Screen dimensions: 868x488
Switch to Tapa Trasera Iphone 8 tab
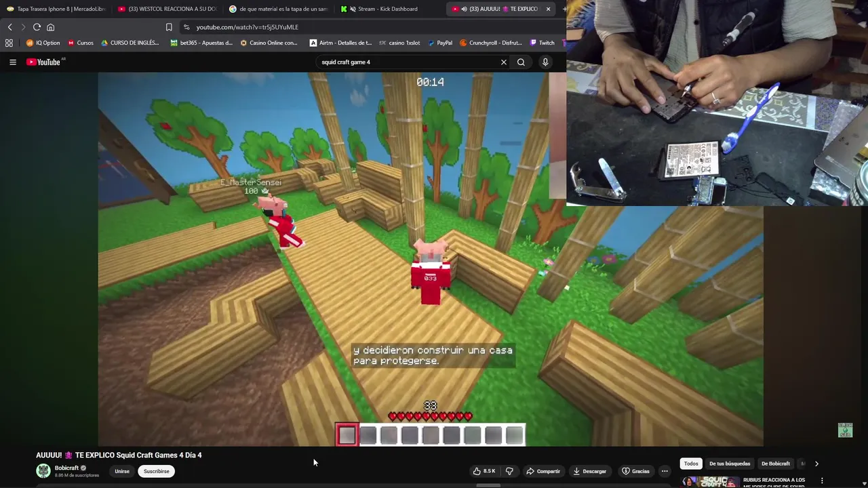pyautogui.click(x=56, y=9)
